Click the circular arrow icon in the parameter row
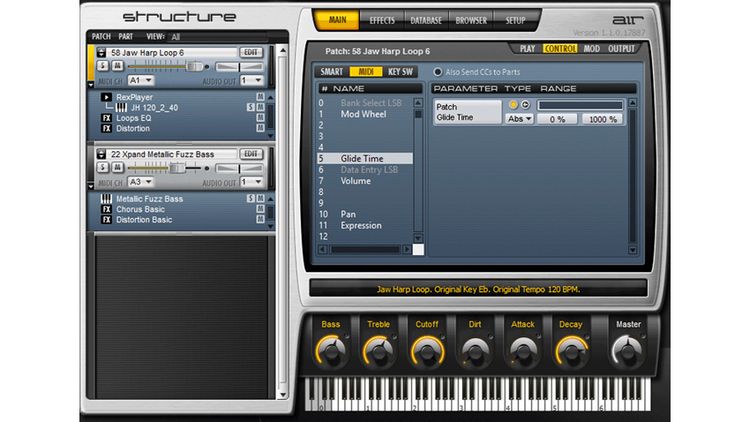This screenshot has height=422, width=750. click(525, 104)
